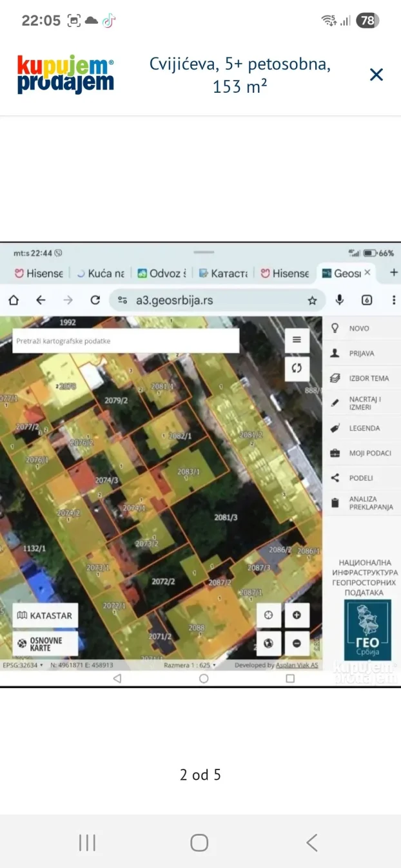Click parcel label 2081/3 on map
The width and height of the screenshot is (401, 868).
point(226,517)
